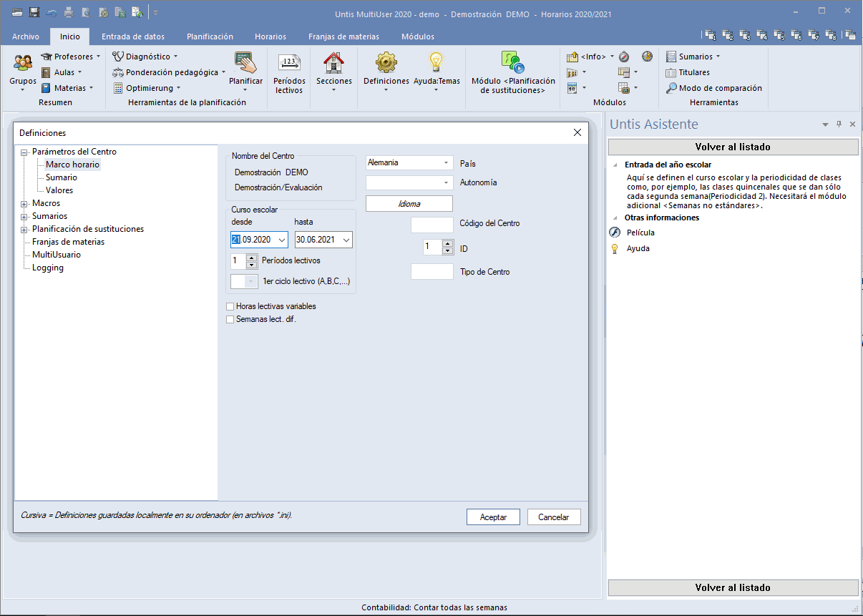Viewport: 863px width, 616px height.
Task: Expand Planificación de sustituciones tree node
Action: pyautogui.click(x=24, y=229)
